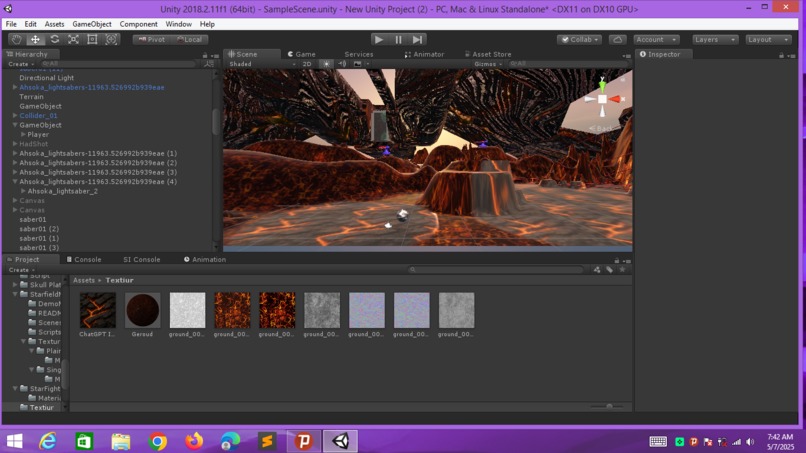Select the Scale tool
Screen dimensions: 806x453
click(74, 40)
